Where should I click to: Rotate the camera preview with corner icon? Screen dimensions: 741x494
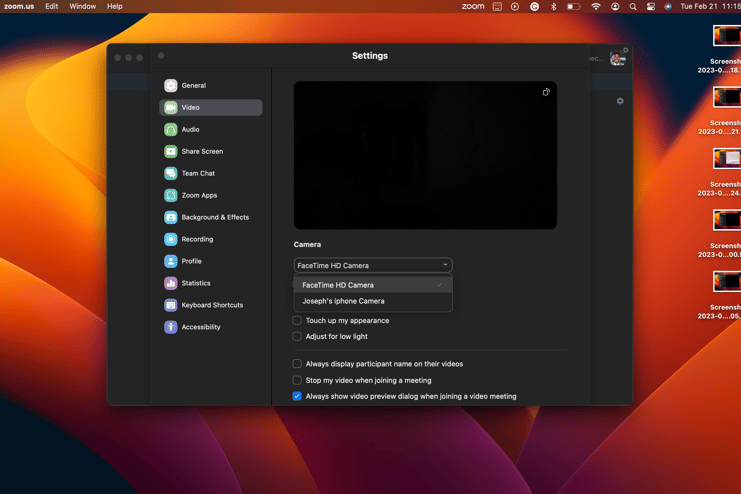click(546, 92)
